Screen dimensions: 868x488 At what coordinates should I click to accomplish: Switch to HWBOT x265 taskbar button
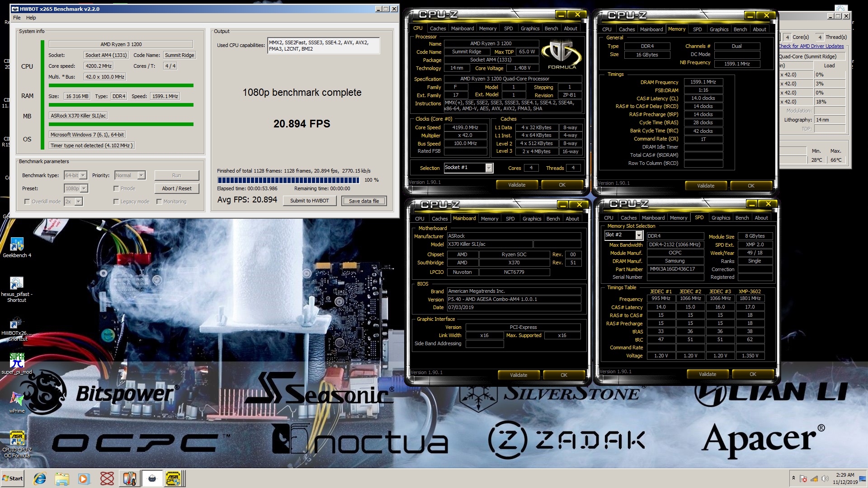(152, 479)
